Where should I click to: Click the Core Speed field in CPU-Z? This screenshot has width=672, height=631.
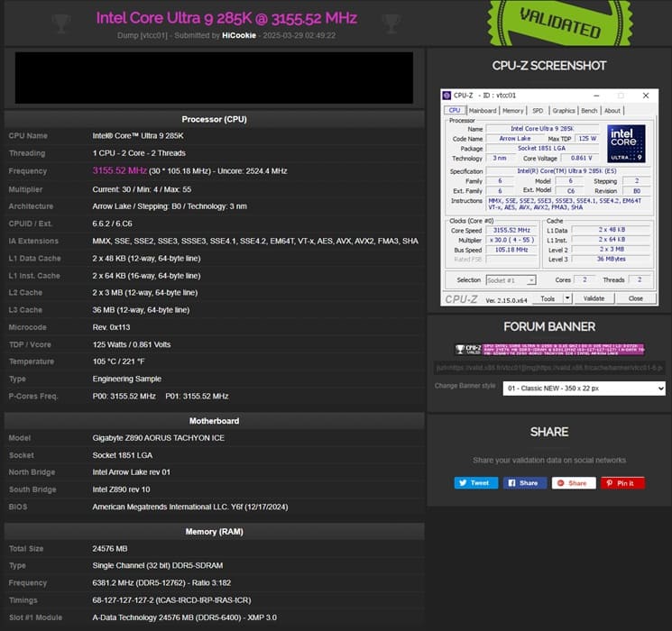coord(511,231)
